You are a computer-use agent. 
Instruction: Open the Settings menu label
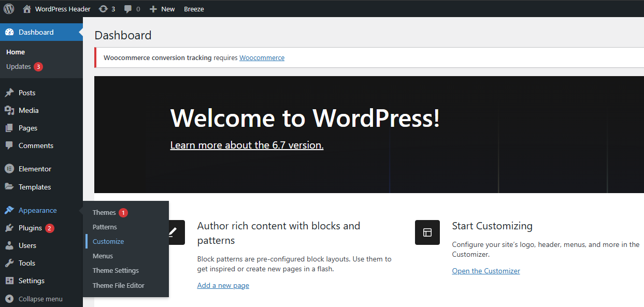click(32, 281)
